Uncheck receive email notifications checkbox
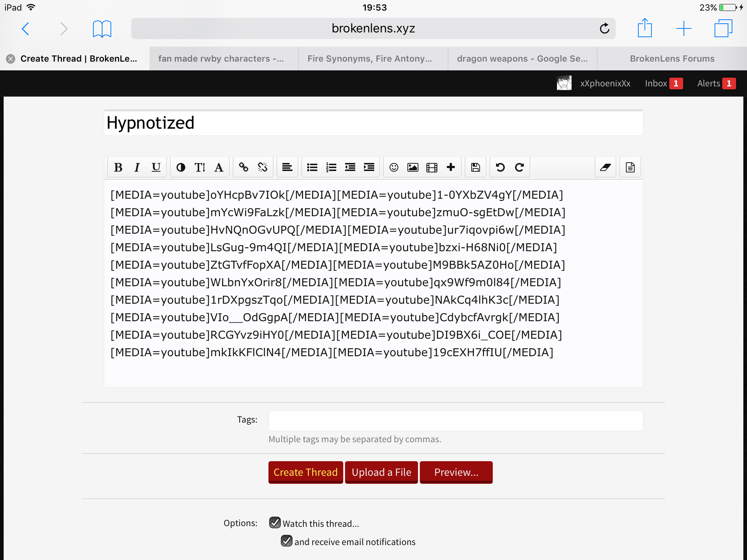Image resolution: width=747 pixels, height=560 pixels. 287,541
